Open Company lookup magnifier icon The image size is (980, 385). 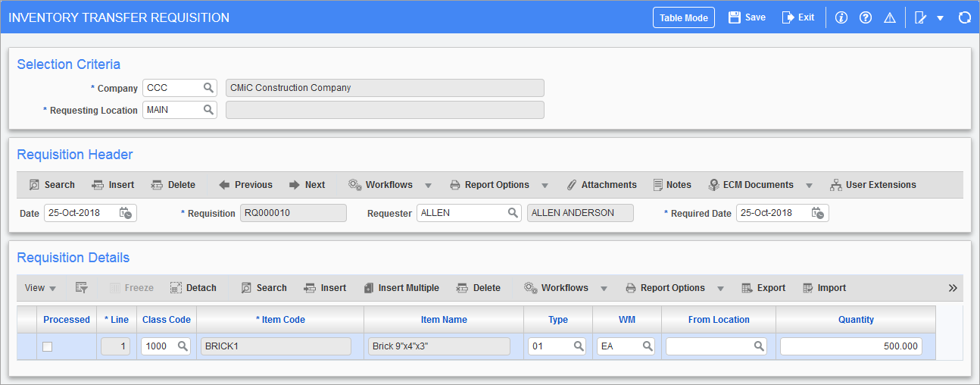click(208, 88)
